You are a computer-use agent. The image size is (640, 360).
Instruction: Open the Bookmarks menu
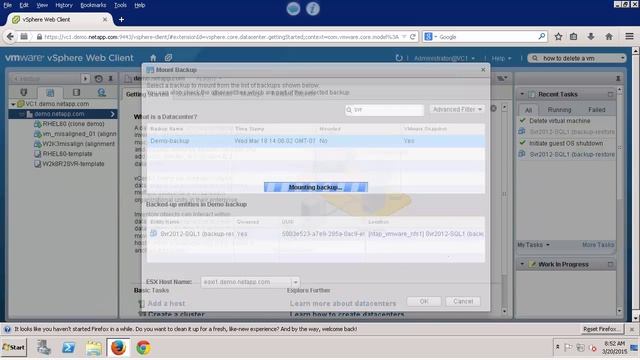click(x=93, y=5)
